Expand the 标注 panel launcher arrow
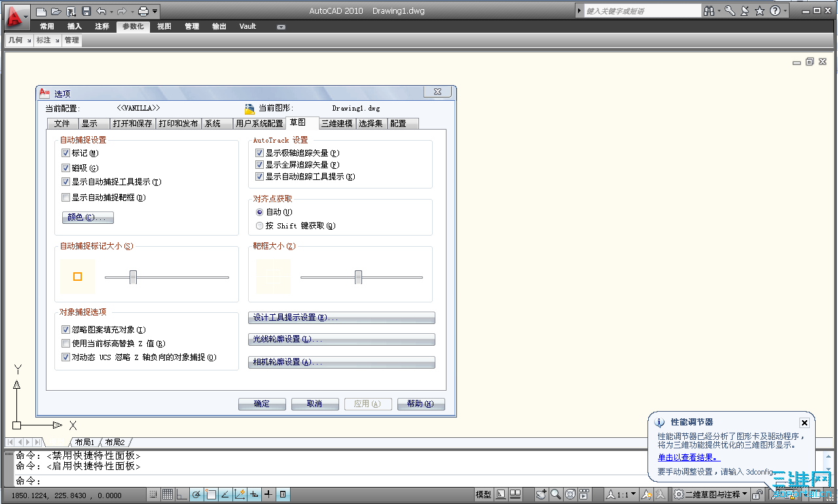Viewport: 838px width, 504px height. tap(57, 41)
